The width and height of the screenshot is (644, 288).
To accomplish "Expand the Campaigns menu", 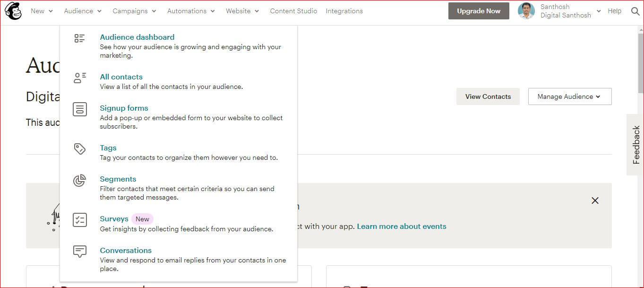I will [134, 11].
